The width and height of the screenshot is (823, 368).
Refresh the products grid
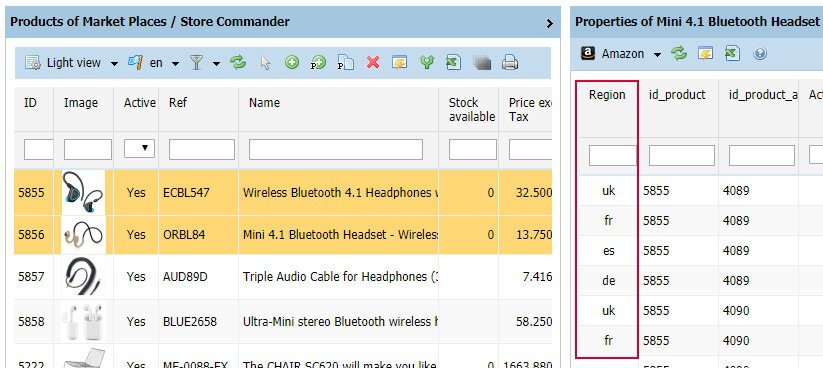point(238,62)
